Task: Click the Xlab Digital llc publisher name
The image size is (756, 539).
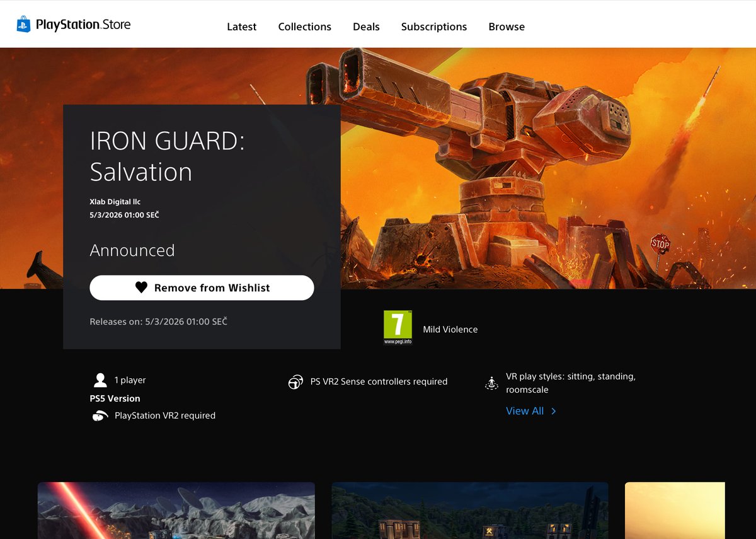Action: pyautogui.click(x=115, y=202)
